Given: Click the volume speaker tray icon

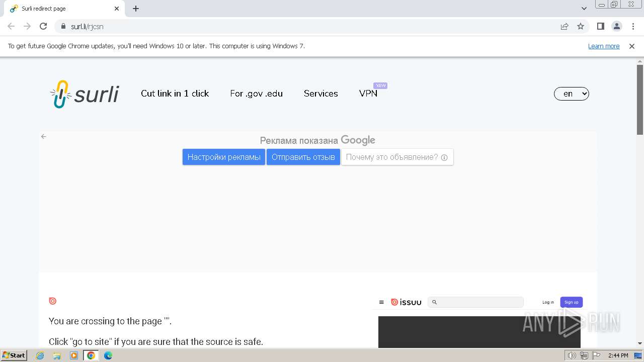Looking at the screenshot, I should [572, 355].
